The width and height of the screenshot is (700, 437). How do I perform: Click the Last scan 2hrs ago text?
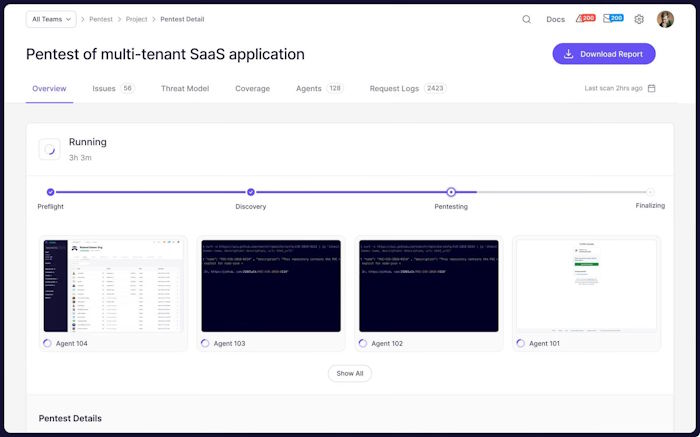(x=613, y=88)
